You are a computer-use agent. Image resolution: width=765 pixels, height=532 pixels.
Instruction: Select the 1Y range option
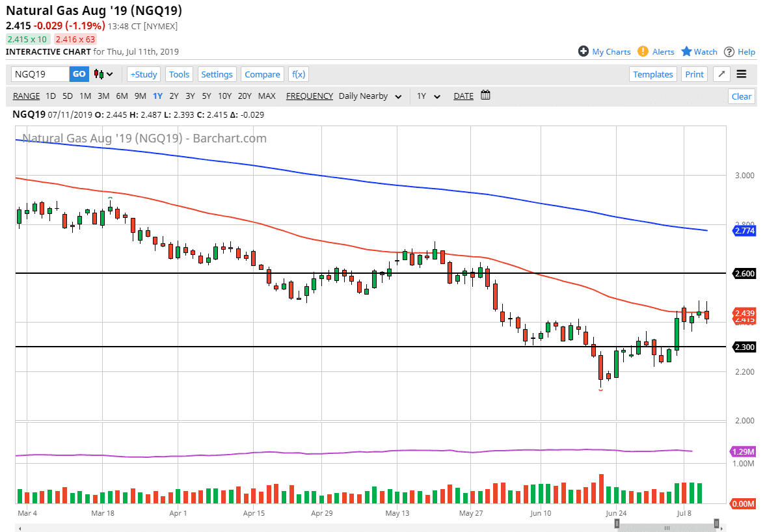pyautogui.click(x=157, y=96)
